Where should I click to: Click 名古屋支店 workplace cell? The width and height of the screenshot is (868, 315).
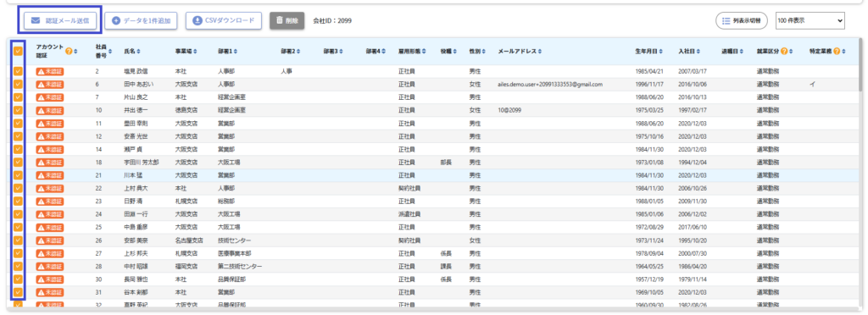tap(189, 240)
